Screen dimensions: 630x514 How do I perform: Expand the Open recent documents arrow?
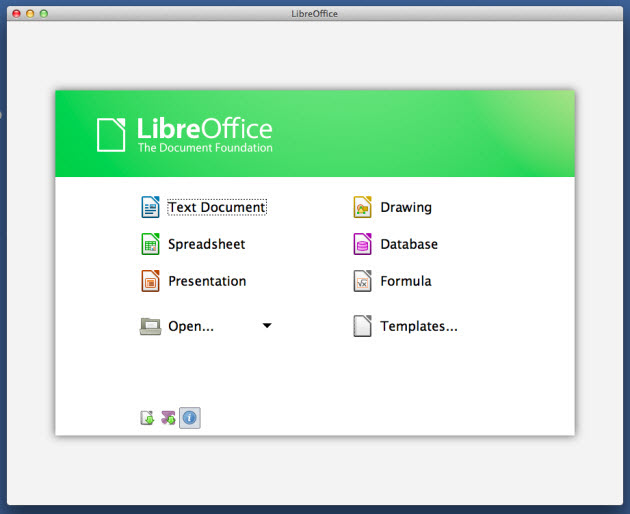click(x=267, y=326)
